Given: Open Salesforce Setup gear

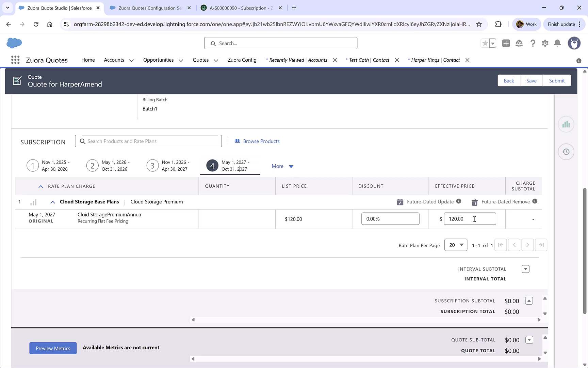Looking at the screenshot, I should coord(545,43).
